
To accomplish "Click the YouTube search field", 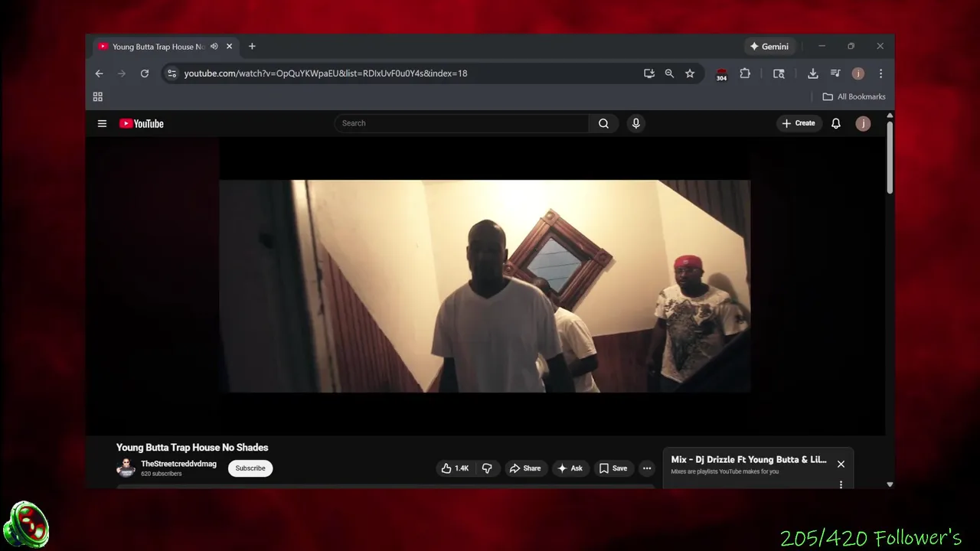I will (462, 123).
